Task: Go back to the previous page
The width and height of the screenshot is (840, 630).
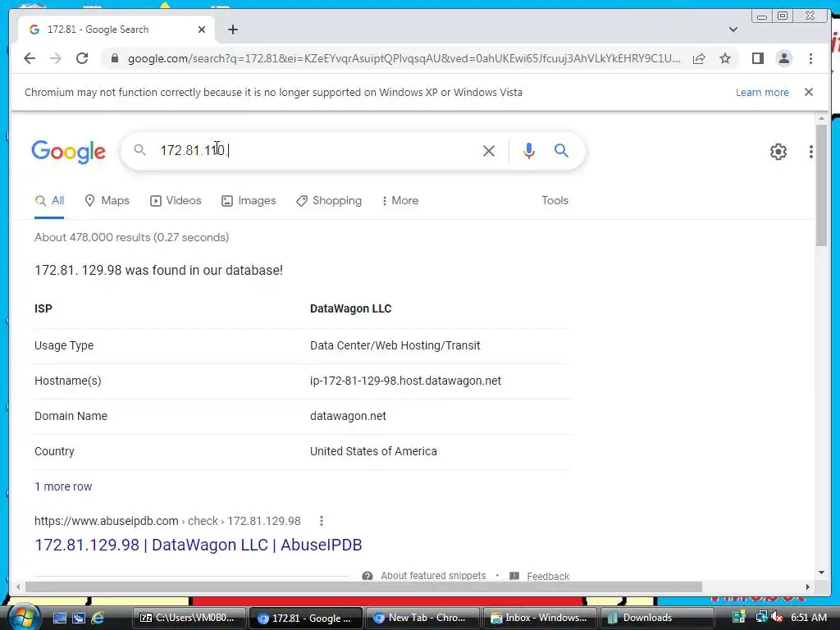Action: coord(30,58)
